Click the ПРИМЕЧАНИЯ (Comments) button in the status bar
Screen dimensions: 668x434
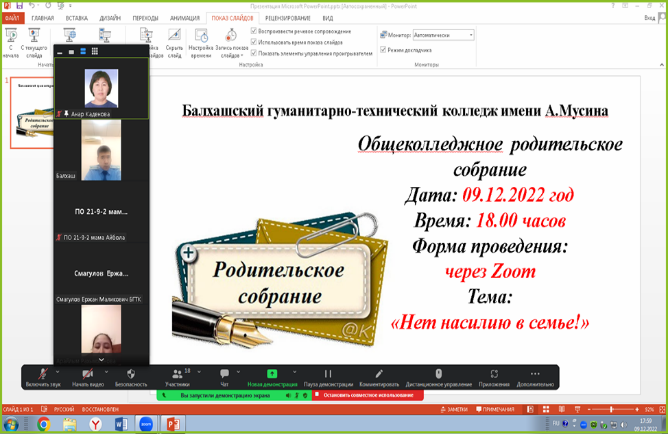(495, 409)
